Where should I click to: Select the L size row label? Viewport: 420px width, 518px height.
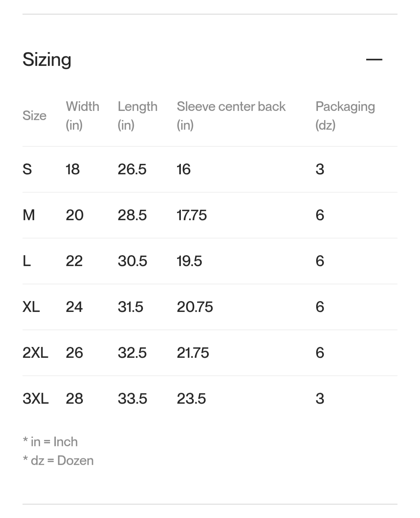tap(27, 261)
